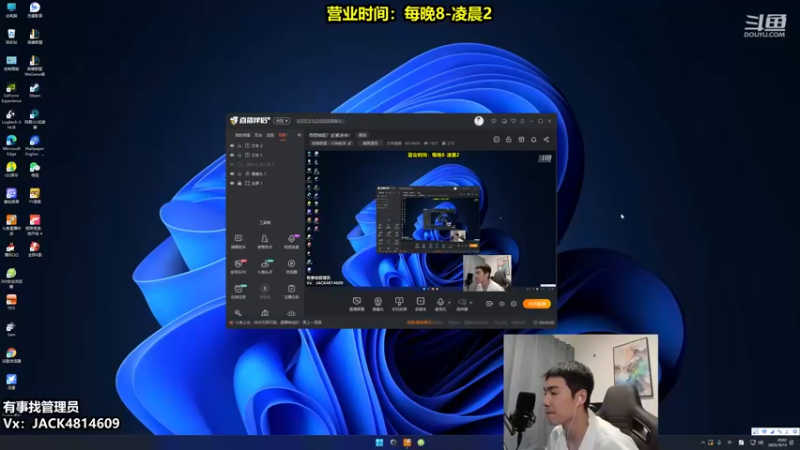Viewport: 800px width, 450px height.
Task: Show hidden tray icons chevron
Action: coord(703,442)
